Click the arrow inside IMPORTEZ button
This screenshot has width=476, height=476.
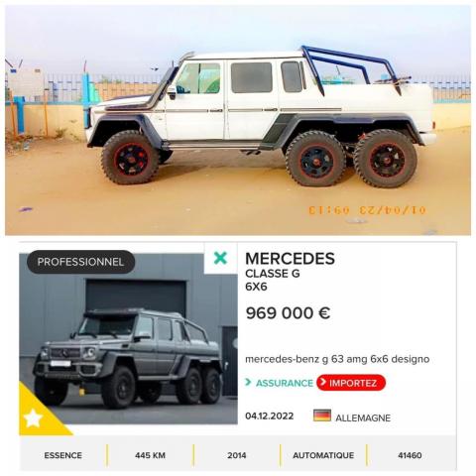click(x=323, y=383)
